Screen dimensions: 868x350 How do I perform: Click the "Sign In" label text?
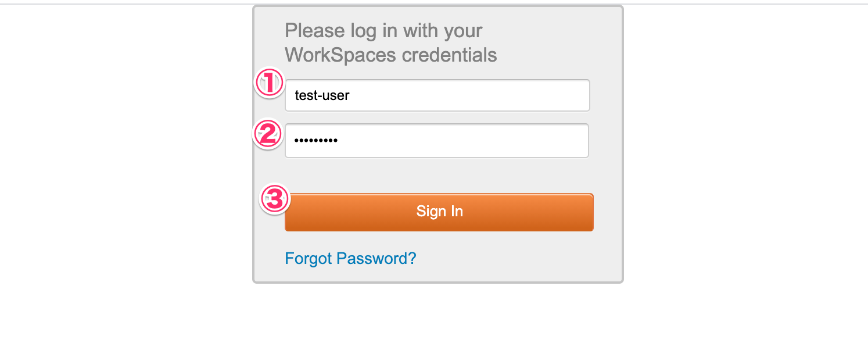pyautogui.click(x=439, y=211)
